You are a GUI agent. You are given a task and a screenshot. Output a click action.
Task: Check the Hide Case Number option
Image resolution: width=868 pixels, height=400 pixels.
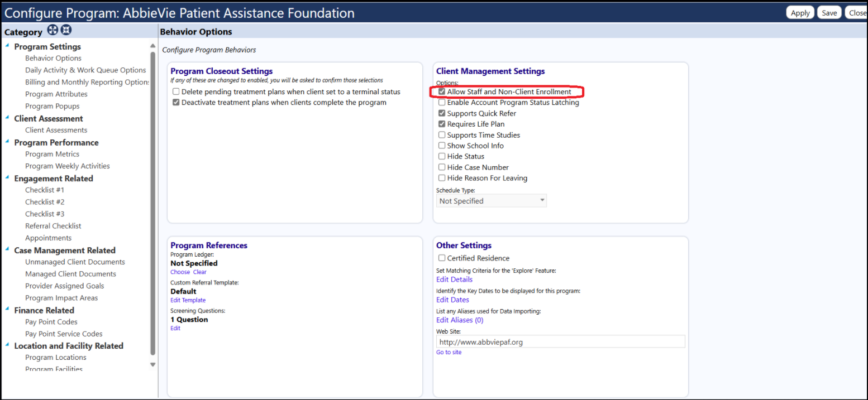442,167
